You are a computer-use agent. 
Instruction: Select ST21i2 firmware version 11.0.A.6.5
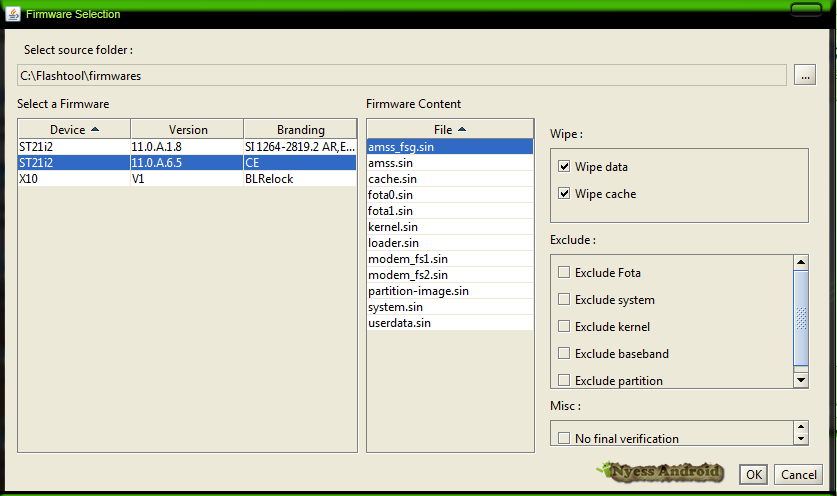click(187, 163)
